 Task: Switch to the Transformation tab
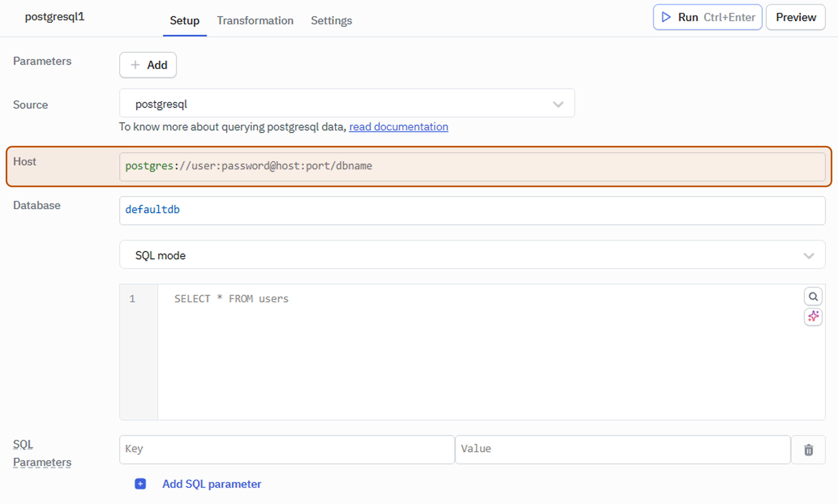point(255,20)
